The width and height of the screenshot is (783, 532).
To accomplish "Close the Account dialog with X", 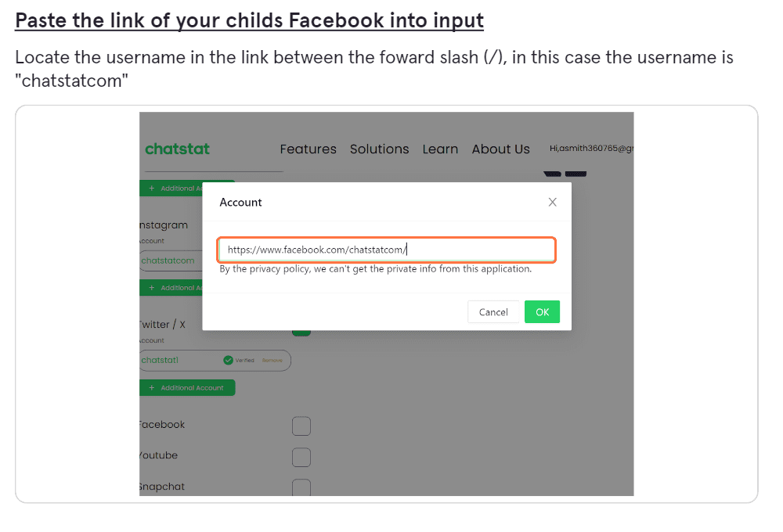I will click(x=552, y=202).
